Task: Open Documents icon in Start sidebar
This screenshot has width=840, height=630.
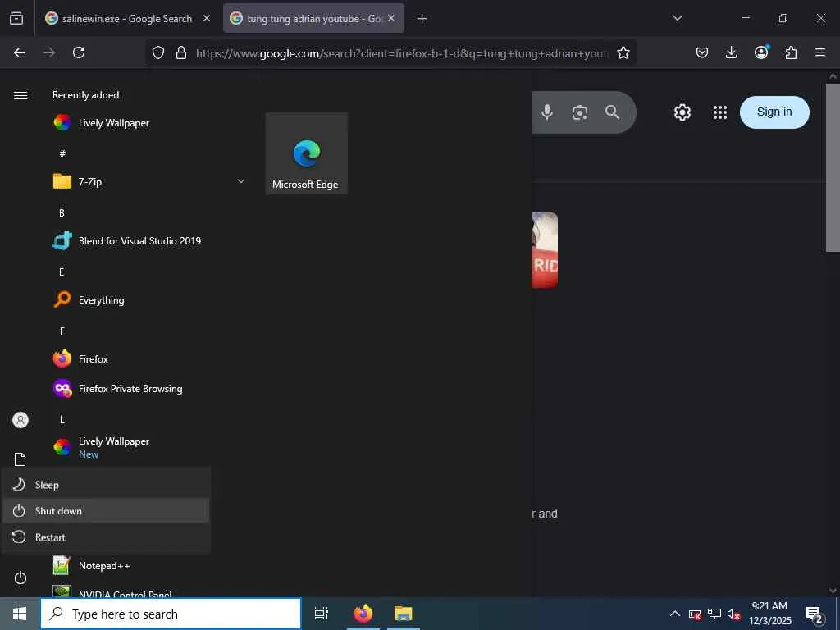Action: click(x=21, y=459)
